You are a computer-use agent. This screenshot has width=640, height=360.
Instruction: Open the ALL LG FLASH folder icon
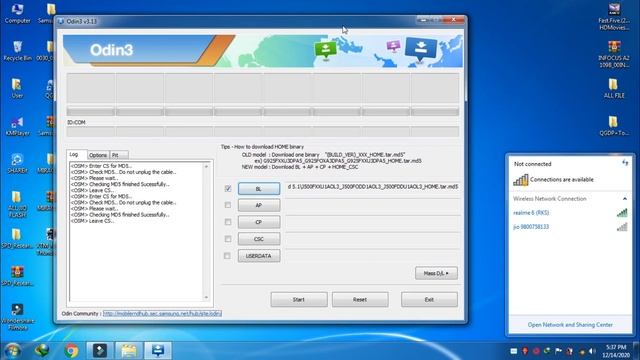pos(17,204)
